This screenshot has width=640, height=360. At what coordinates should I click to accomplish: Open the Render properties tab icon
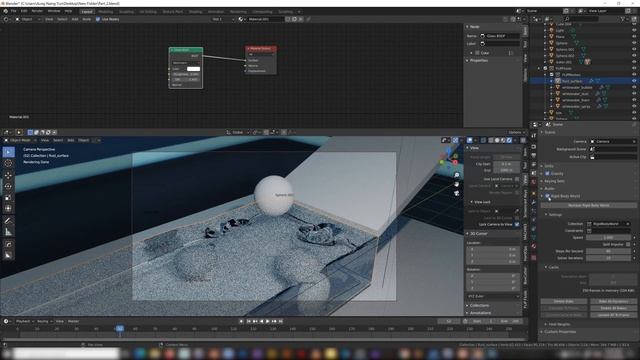click(533, 147)
